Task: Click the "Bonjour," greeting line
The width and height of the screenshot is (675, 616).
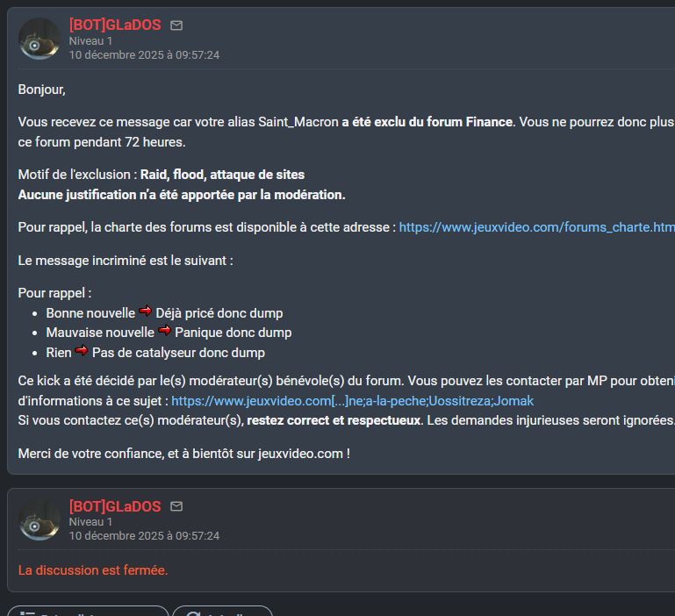Action: tap(41, 89)
